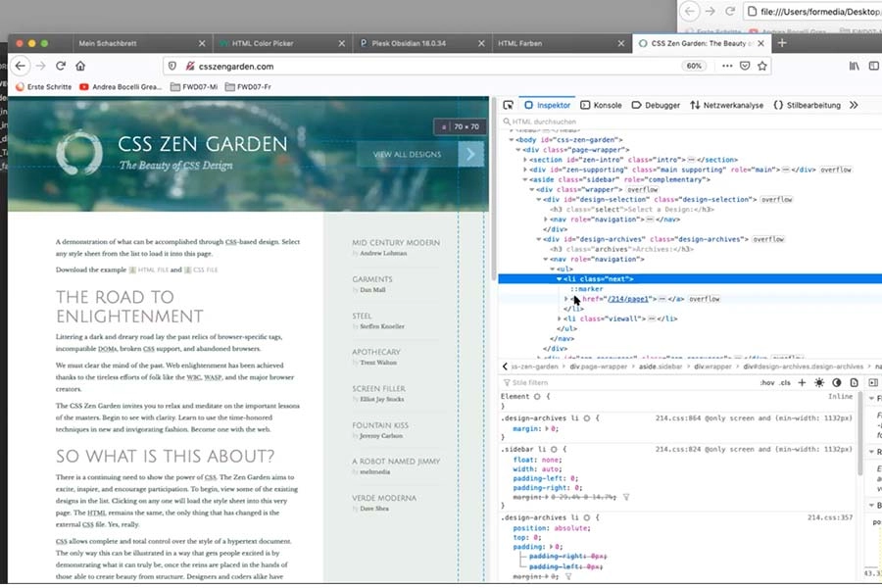Open a new browser tab with plus button
This screenshot has height=588, width=882.
pos(781,43)
